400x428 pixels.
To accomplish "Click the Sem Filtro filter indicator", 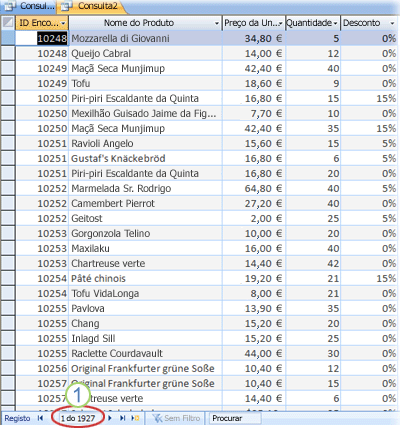I will pyautogui.click(x=176, y=418).
